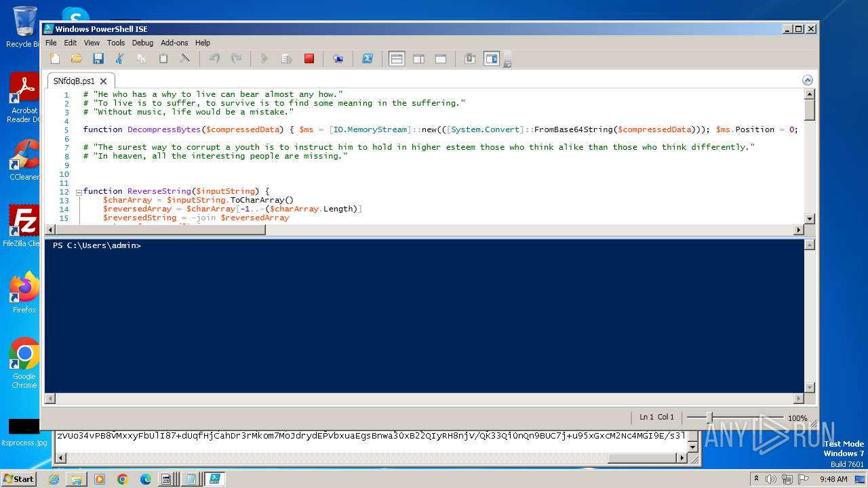Click the Ln 1 Col 1 status indicator
This screenshot has height=488, width=868.
click(x=656, y=418)
